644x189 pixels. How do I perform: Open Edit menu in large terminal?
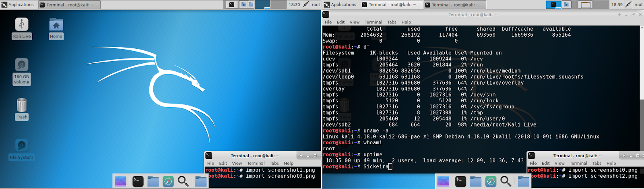point(341,22)
